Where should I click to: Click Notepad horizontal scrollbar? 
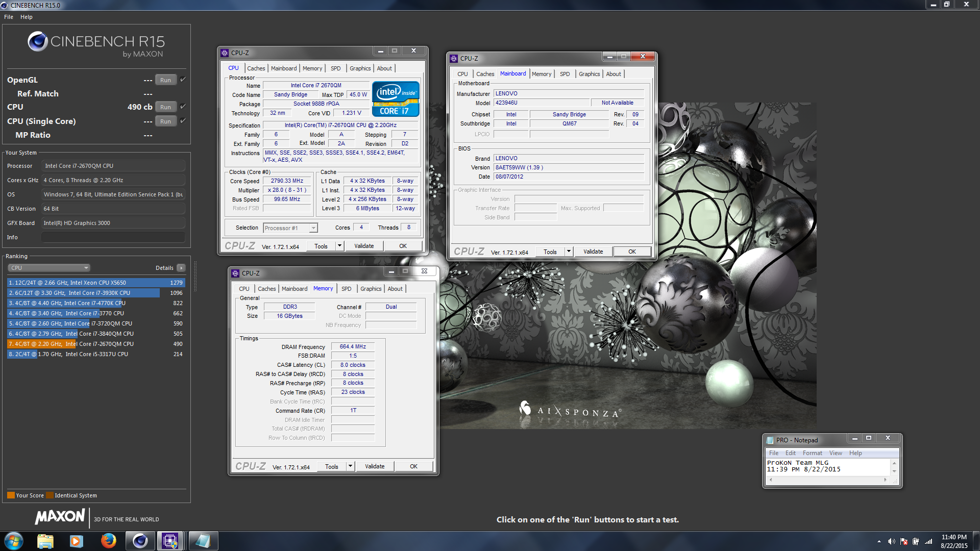(x=827, y=480)
